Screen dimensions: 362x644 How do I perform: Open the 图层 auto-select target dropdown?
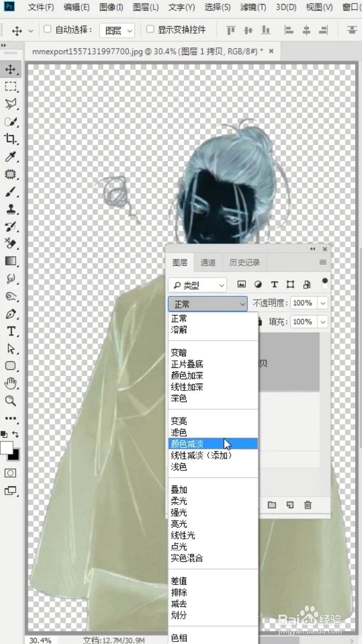pyautogui.click(x=117, y=31)
